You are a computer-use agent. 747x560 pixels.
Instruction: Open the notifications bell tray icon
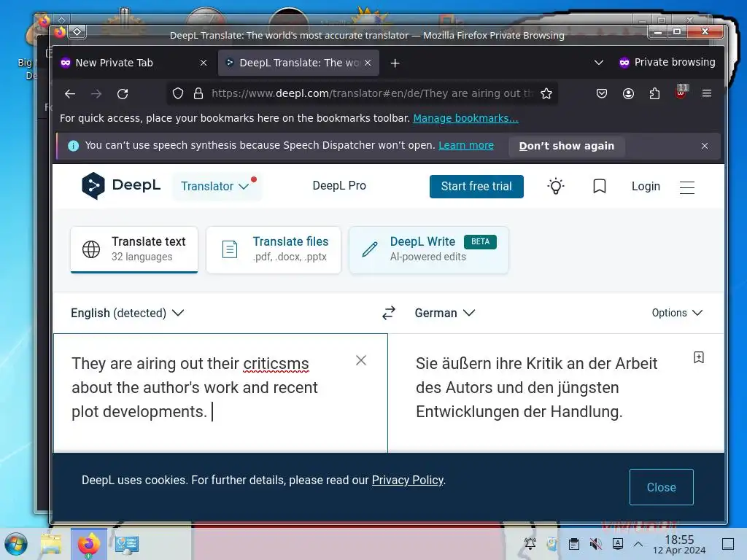pyautogui.click(x=530, y=544)
